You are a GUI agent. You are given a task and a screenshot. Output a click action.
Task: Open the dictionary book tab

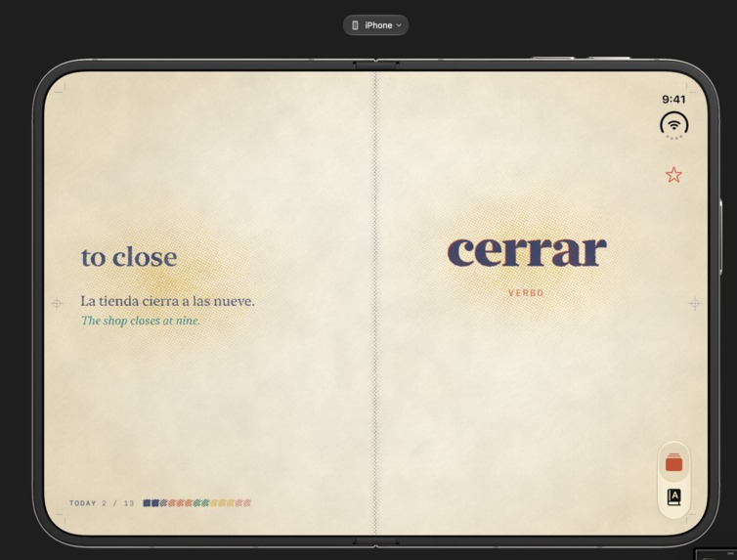pos(674,496)
